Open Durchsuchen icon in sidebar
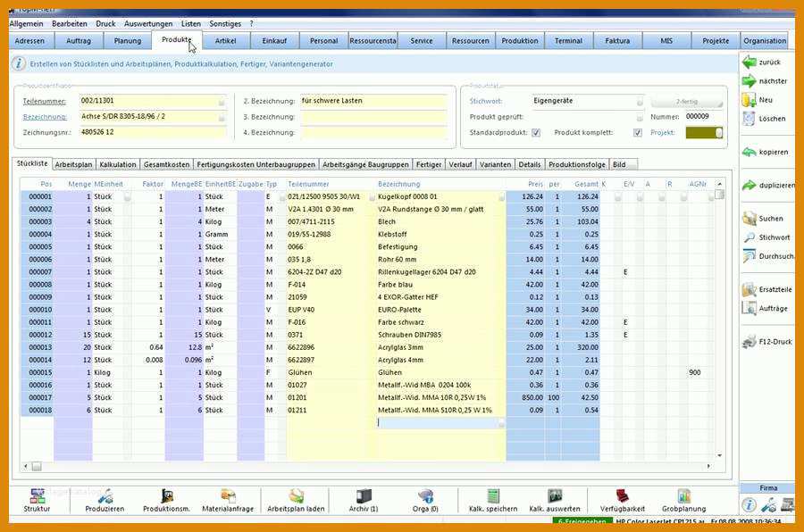Viewport: 804px width, 532px height. [x=750, y=256]
